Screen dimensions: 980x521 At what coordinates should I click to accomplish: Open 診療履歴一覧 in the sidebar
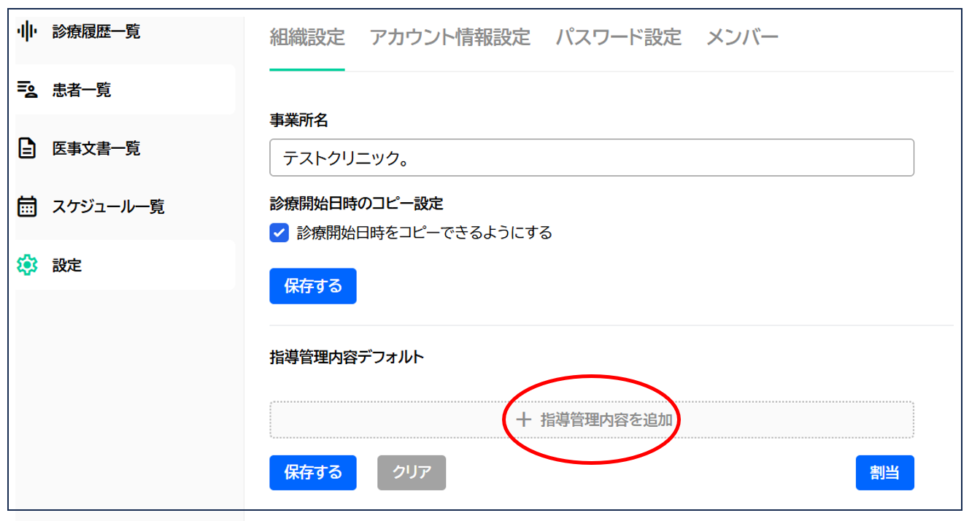tap(96, 31)
